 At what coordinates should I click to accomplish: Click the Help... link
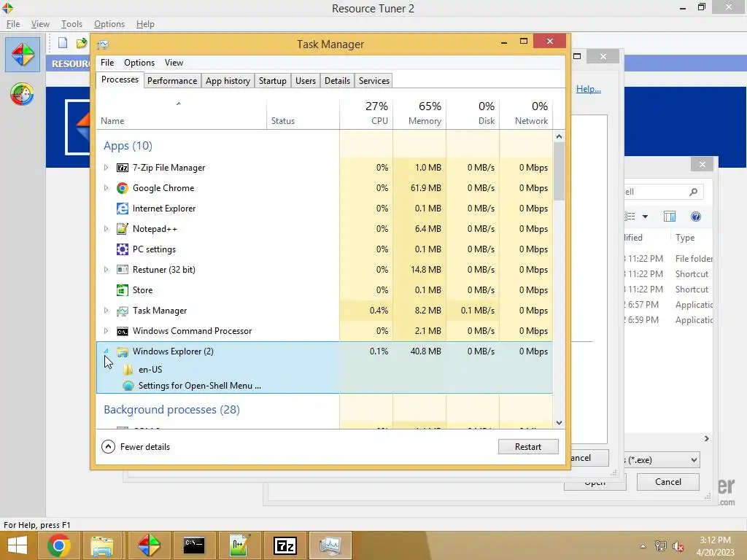pos(589,88)
